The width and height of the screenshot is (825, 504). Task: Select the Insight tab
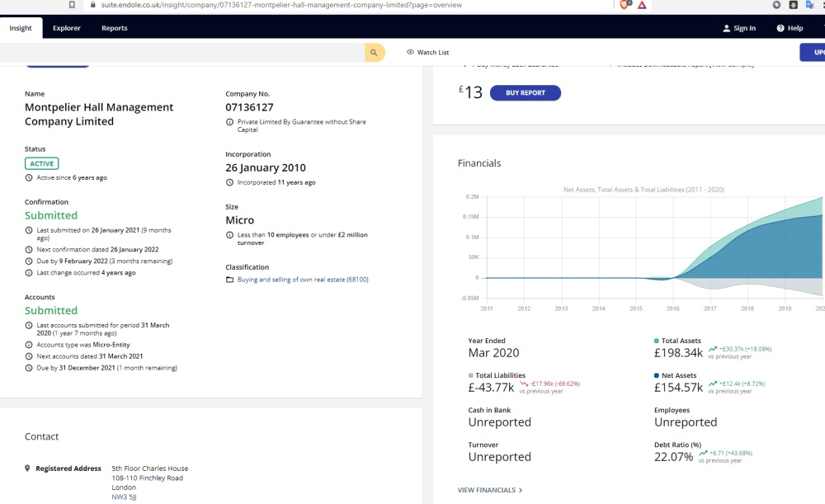point(21,28)
